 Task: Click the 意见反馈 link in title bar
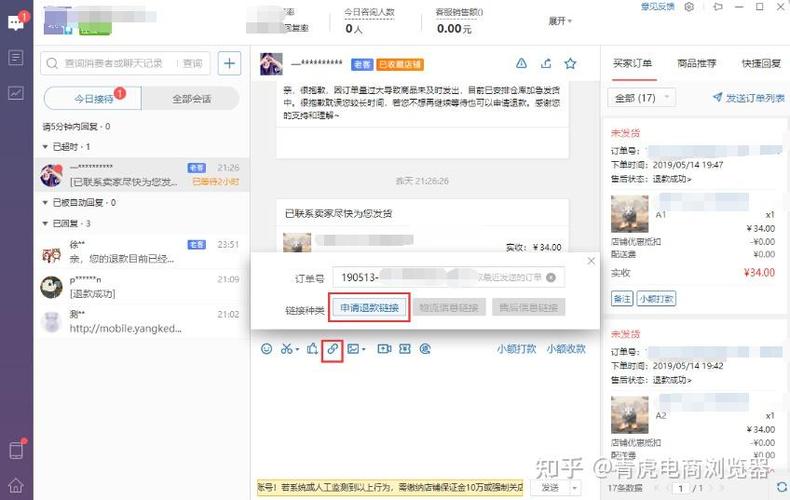pos(657,7)
